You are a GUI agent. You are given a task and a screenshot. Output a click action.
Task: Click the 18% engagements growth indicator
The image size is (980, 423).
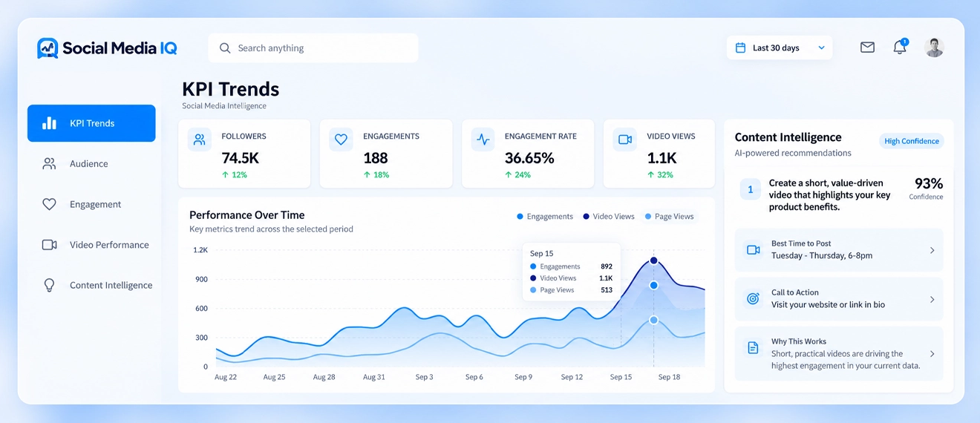pos(376,175)
